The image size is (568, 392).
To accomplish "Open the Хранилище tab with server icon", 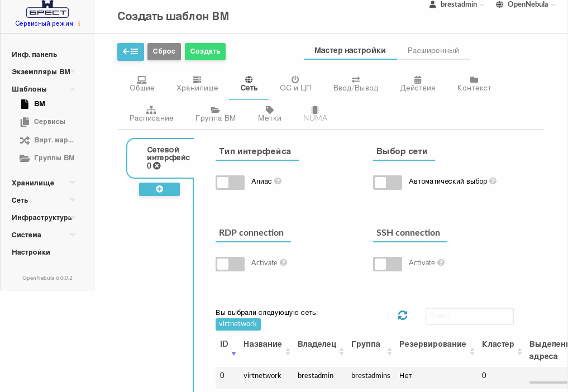I will tap(197, 83).
